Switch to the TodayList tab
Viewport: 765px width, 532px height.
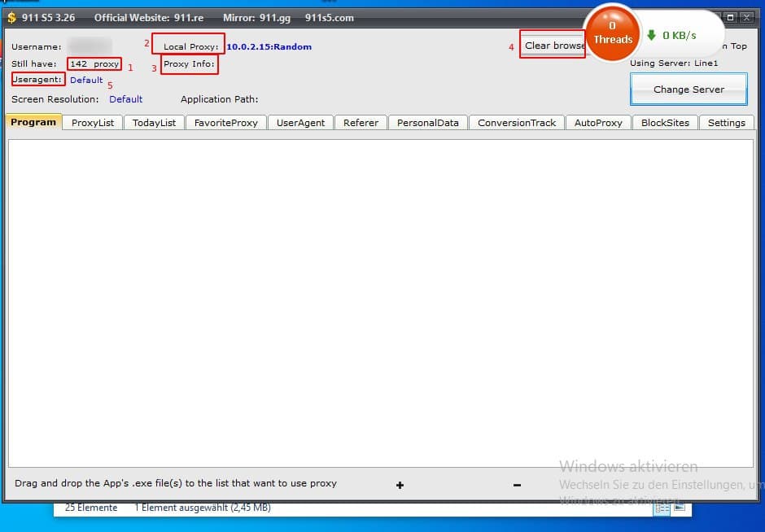tap(154, 123)
